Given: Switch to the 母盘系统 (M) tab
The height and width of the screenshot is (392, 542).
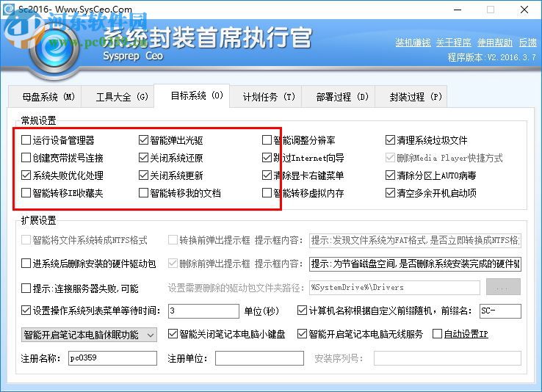Looking at the screenshot, I should coord(45,97).
